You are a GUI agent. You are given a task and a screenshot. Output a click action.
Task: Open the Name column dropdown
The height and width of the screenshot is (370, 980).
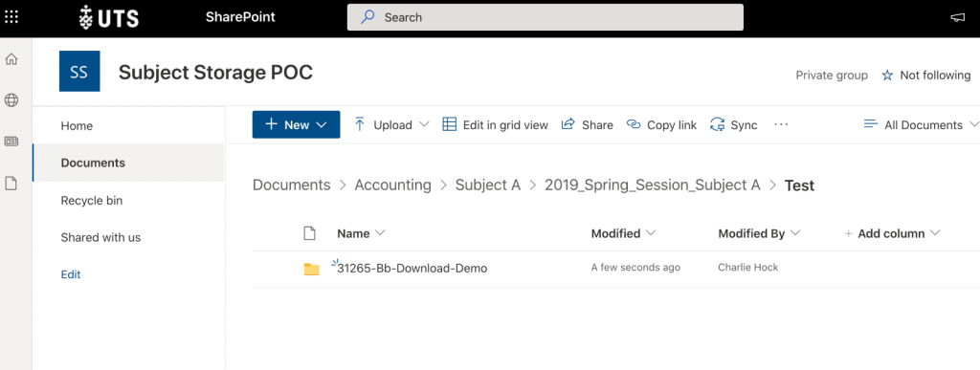(379, 233)
